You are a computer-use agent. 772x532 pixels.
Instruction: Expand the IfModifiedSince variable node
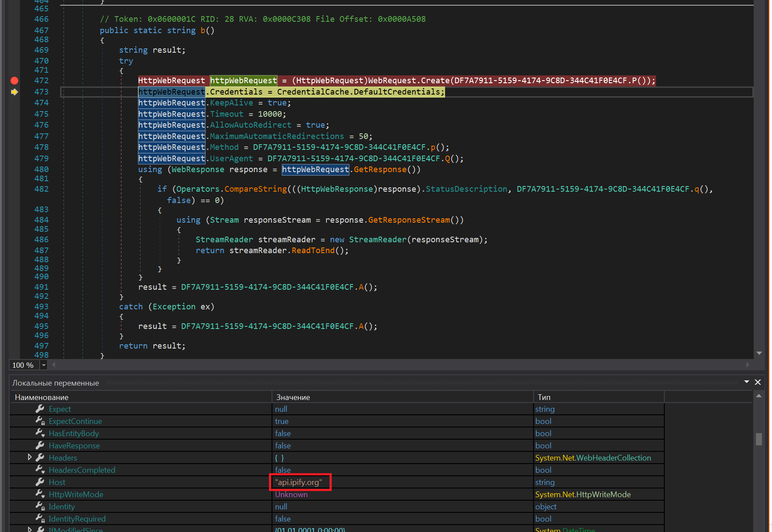(x=30, y=529)
